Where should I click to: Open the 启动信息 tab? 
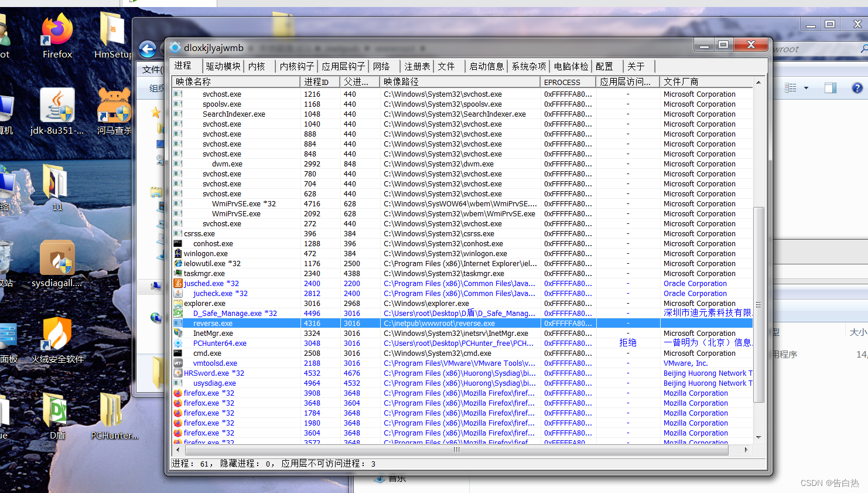[x=487, y=66]
